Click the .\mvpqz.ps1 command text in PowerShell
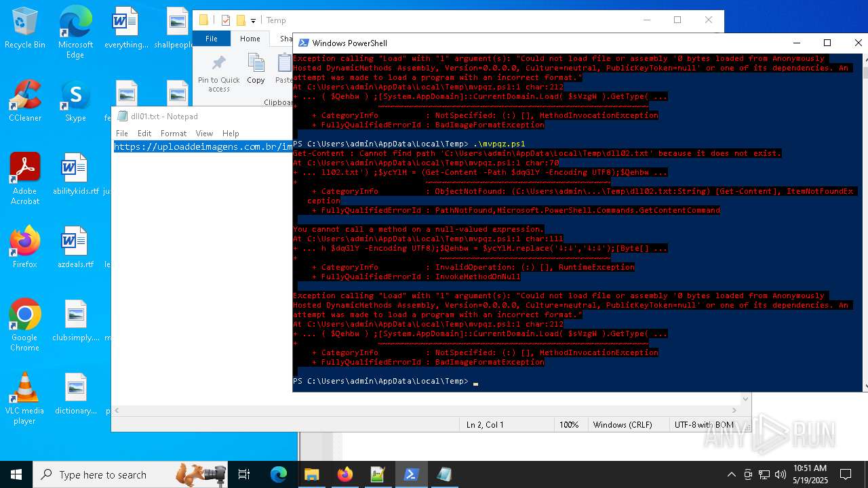The image size is (868, 488). (x=498, y=144)
